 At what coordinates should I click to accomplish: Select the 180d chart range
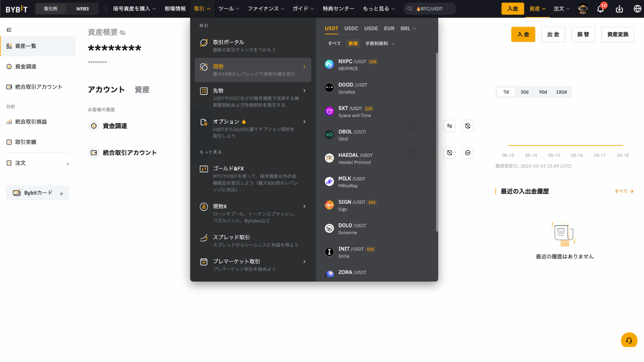561,92
